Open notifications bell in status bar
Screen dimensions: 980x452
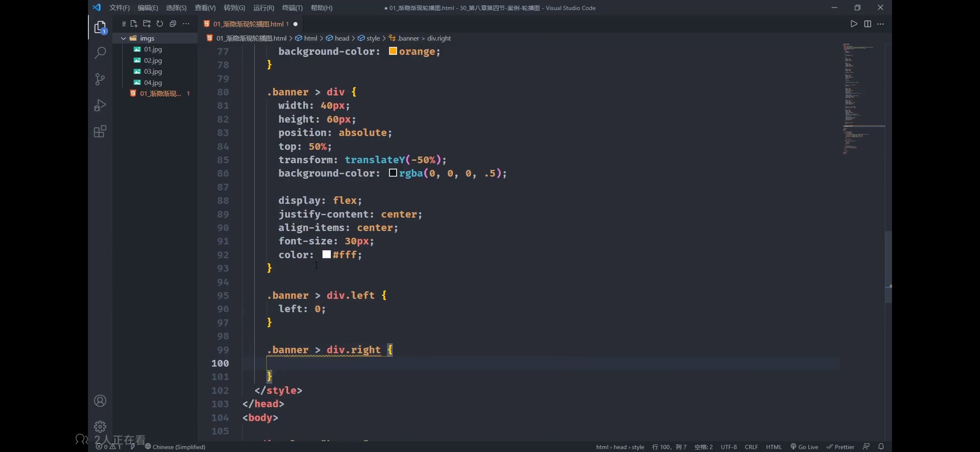point(881,447)
